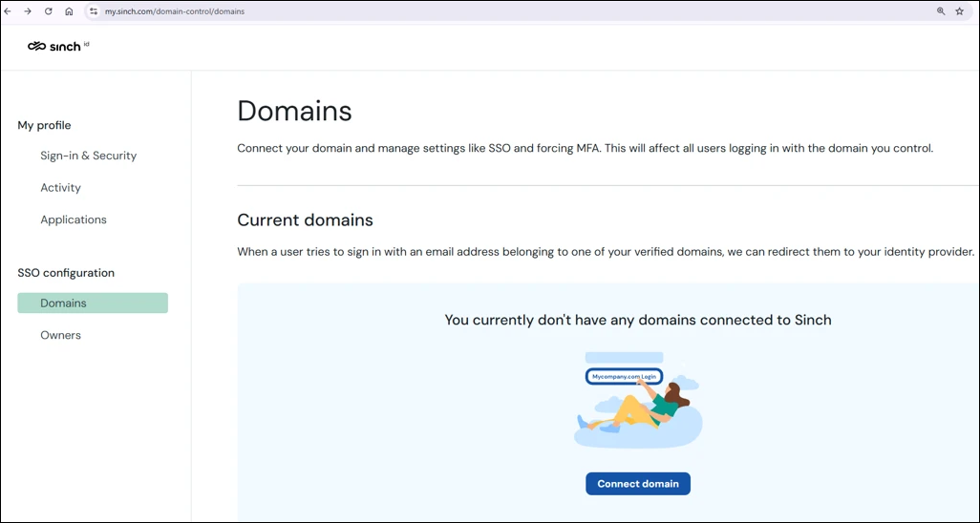Click the browser forward arrow
The height and width of the screenshot is (523, 980).
pos(28,11)
